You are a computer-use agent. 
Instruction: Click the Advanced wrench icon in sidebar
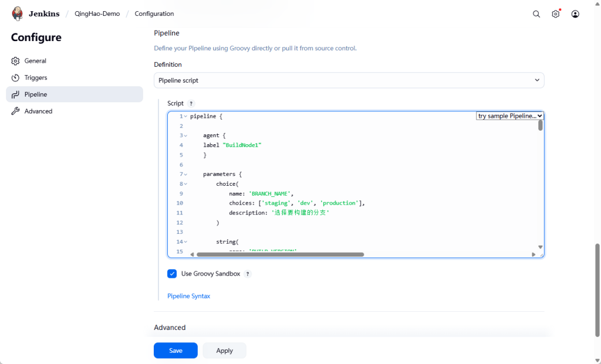(16, 111)
